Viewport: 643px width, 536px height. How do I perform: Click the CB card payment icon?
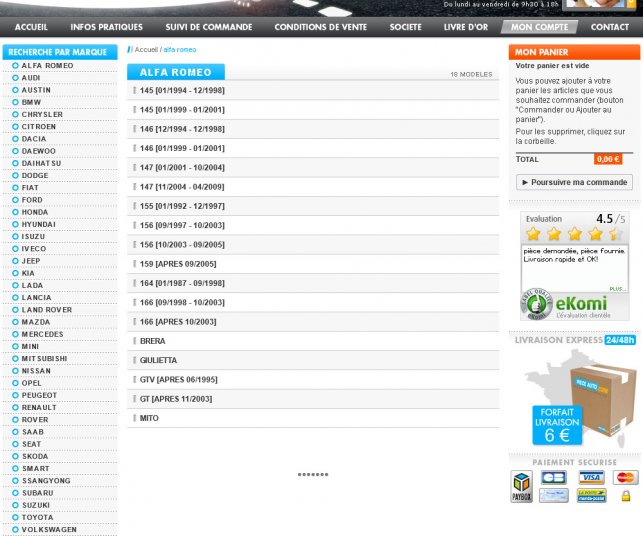[x=554, y=478]
